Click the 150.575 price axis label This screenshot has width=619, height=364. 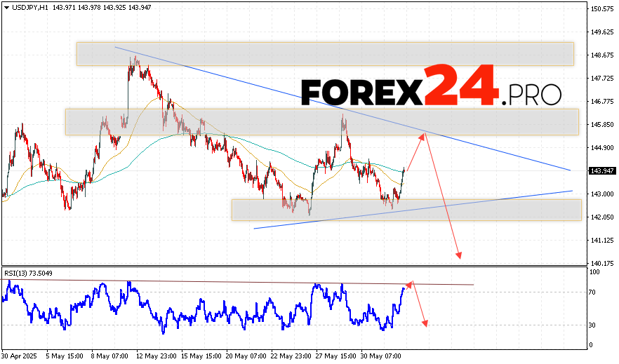click(603, 9)
